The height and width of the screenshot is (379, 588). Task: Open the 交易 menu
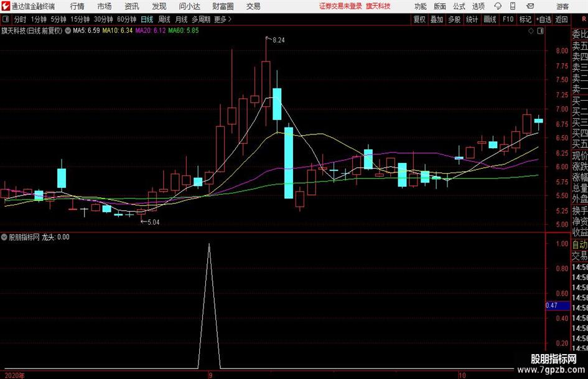pyautogui.click(x=253, y=6)
